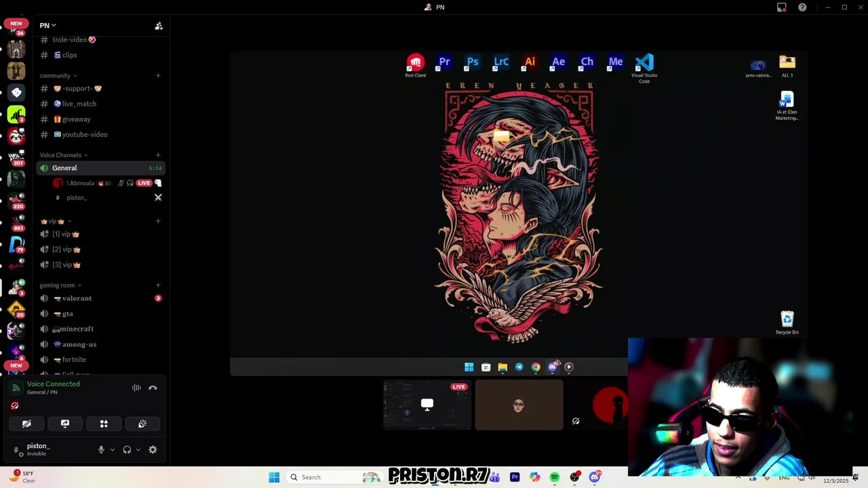Open the live_match channel

point(100,104)
